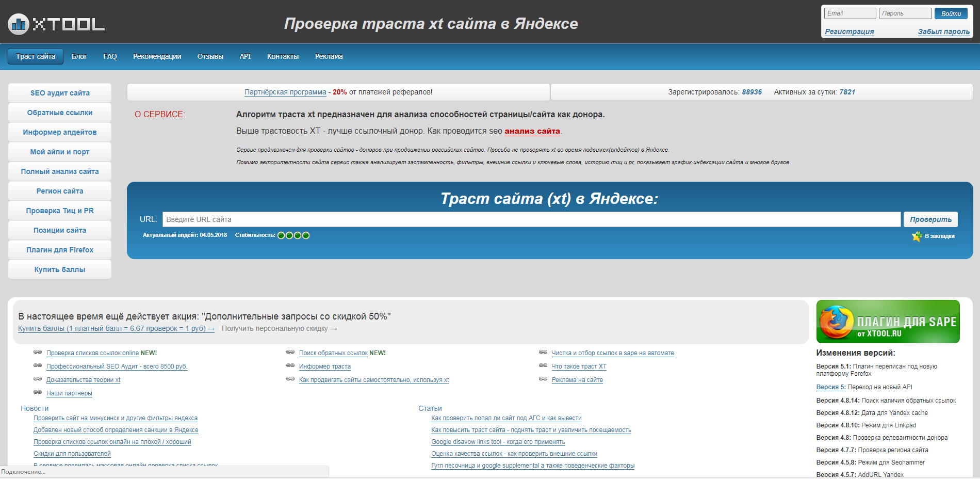The height and width of the screenshot is (479, 980).
Task: Focus the 'Введите URL сайта' input field
Action: (531, 219)
